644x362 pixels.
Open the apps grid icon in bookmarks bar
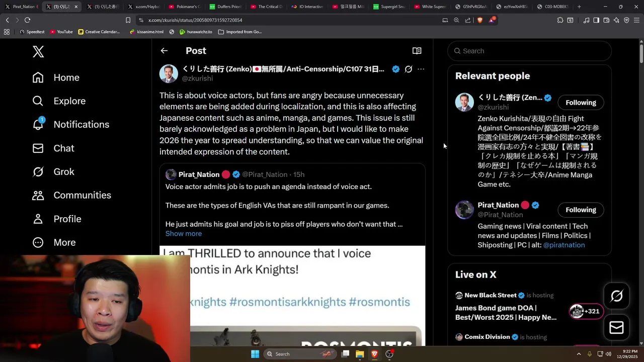7,32
